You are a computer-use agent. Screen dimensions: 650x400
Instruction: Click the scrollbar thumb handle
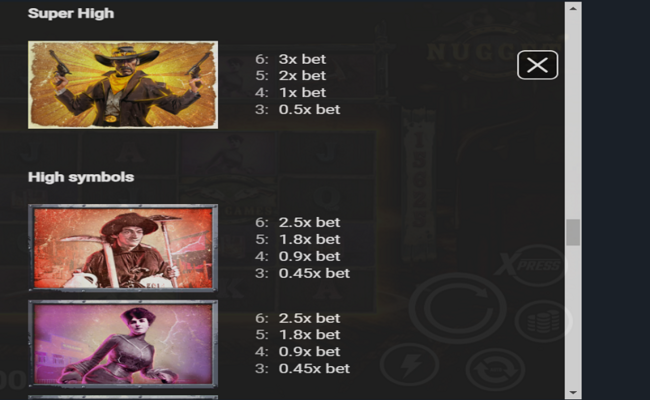(x=573, y=233)
